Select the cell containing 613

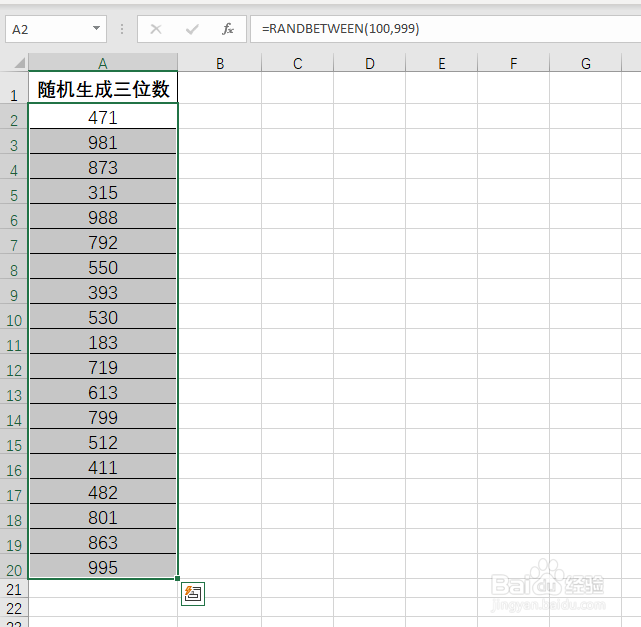[103, 392]
